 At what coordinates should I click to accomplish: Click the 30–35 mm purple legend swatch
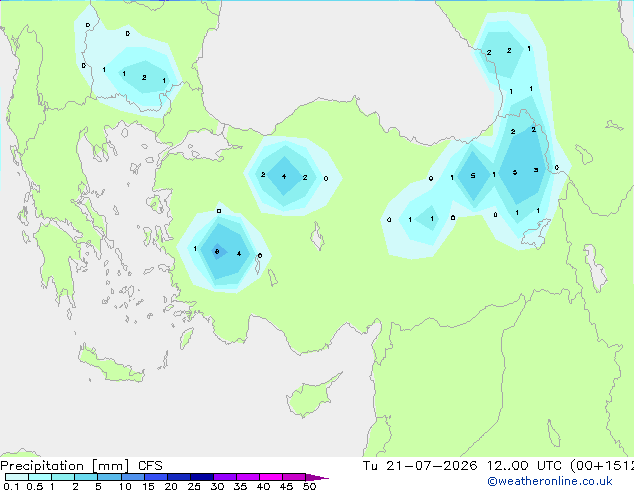[224, 477]
